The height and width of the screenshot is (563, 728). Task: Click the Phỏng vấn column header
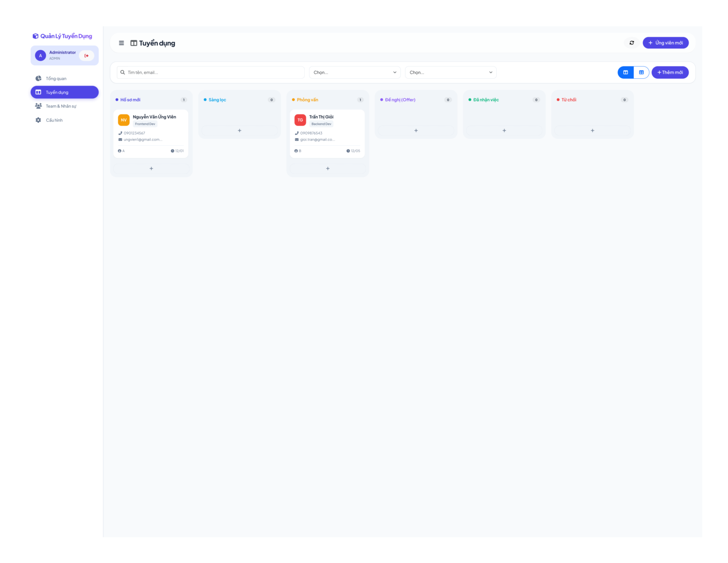tap(308, 100)
